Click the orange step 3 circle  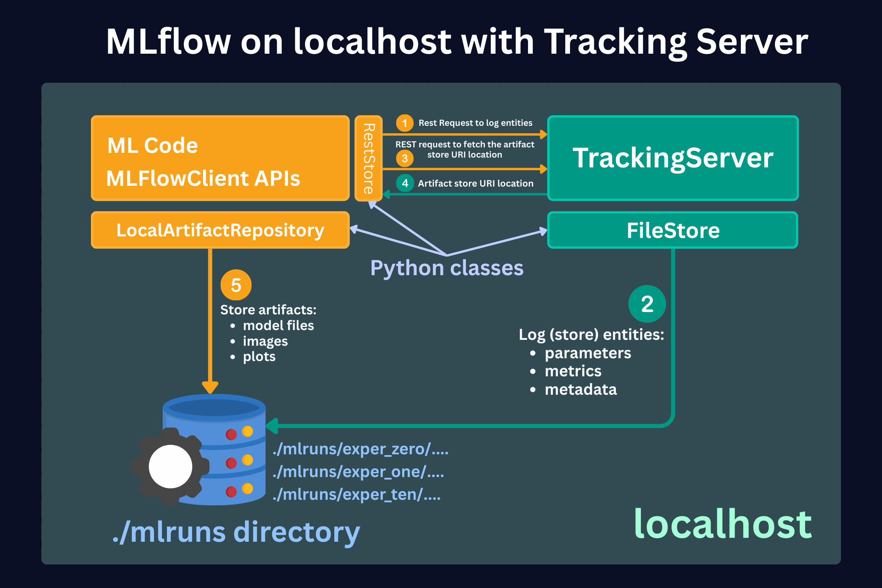pos(405,158)
